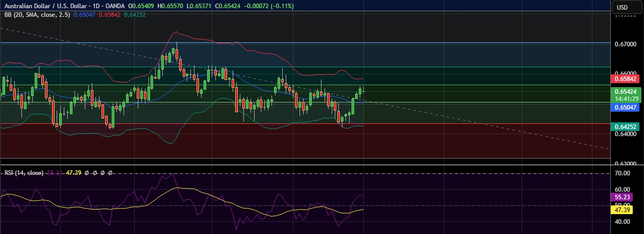This screenshot has width=644, height=234.
Task: Click the blue 0.65047 price axis label
Action: point(626,108)
